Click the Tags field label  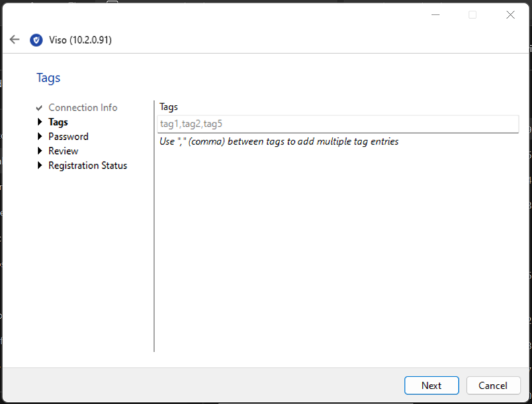tap(169, 107)
